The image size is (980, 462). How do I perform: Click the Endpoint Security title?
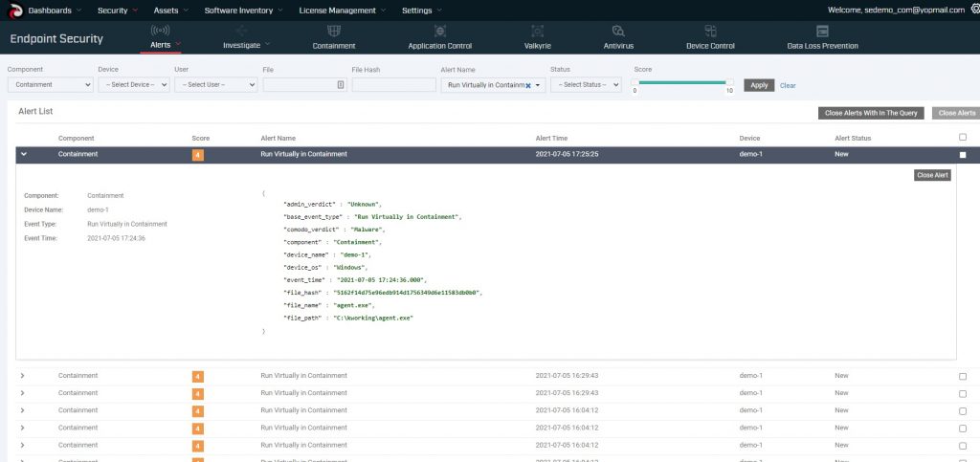pyautogui.click(x=56, y=38)
